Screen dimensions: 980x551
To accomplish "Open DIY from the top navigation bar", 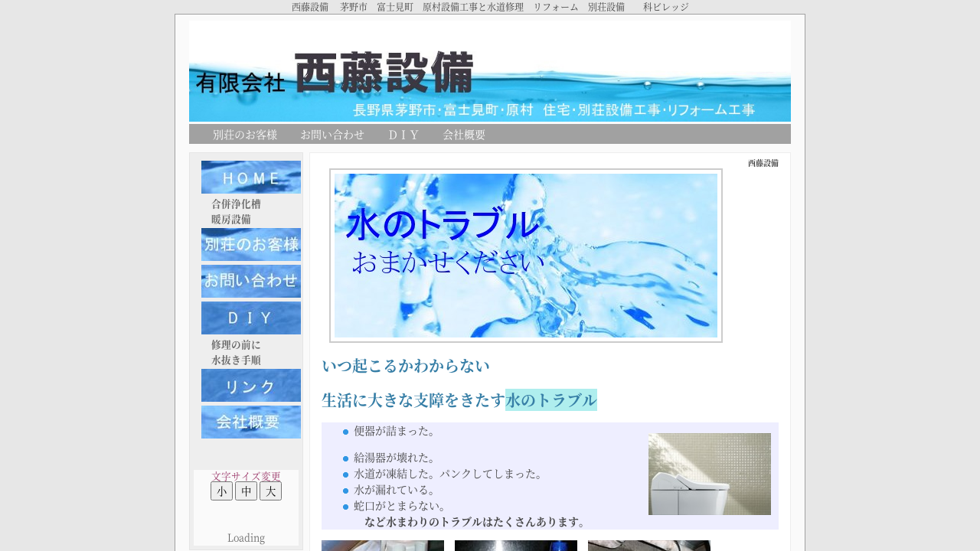I will [403, 135].
